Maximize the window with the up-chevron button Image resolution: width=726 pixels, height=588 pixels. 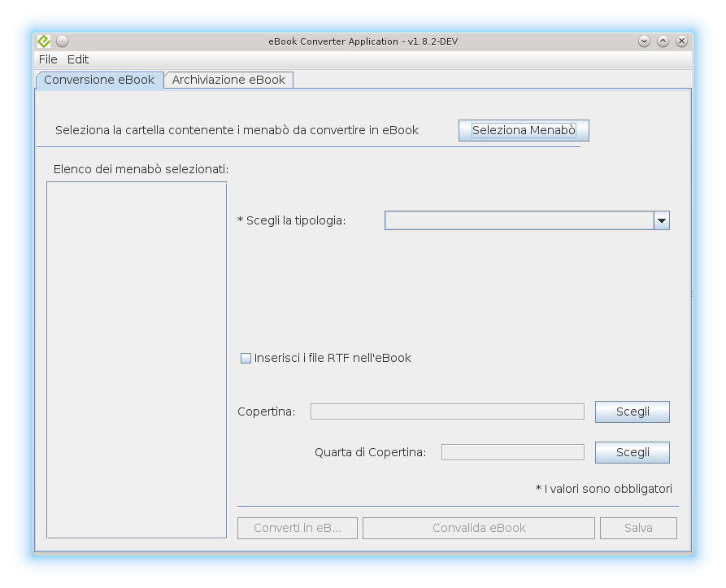(663, 41)
